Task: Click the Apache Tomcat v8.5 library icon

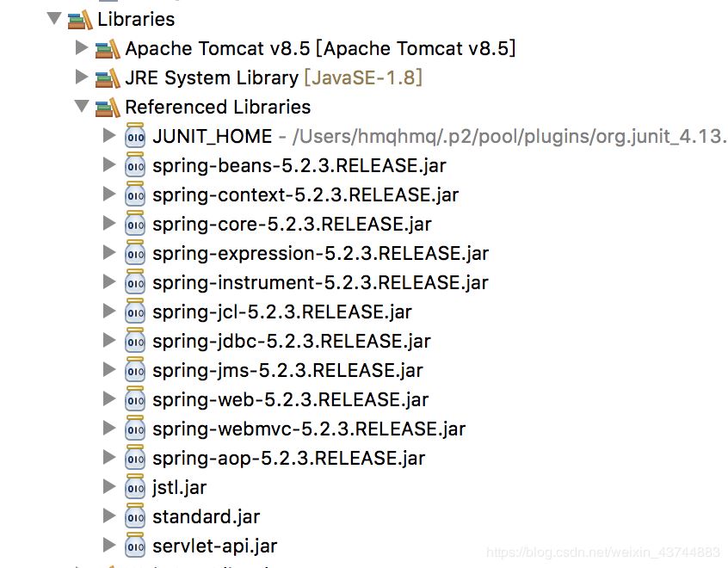Action: click(108, 48)
